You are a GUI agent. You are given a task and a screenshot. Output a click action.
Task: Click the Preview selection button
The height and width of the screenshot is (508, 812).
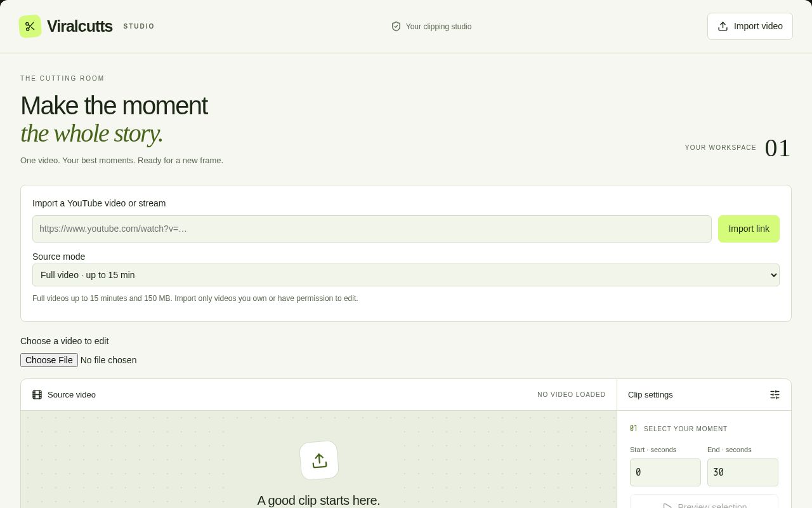click(704, 502)
